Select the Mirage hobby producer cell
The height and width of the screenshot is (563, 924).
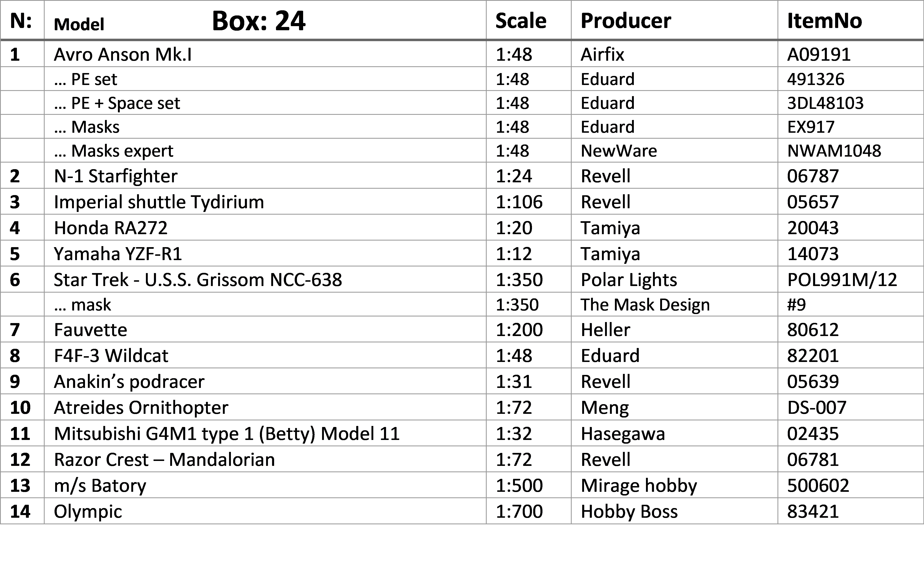(674, 485)
